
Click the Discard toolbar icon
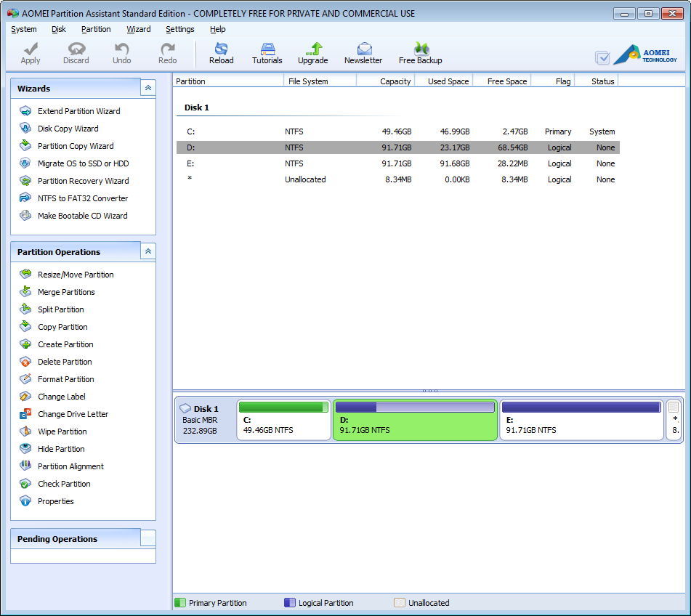pos(76,49)
